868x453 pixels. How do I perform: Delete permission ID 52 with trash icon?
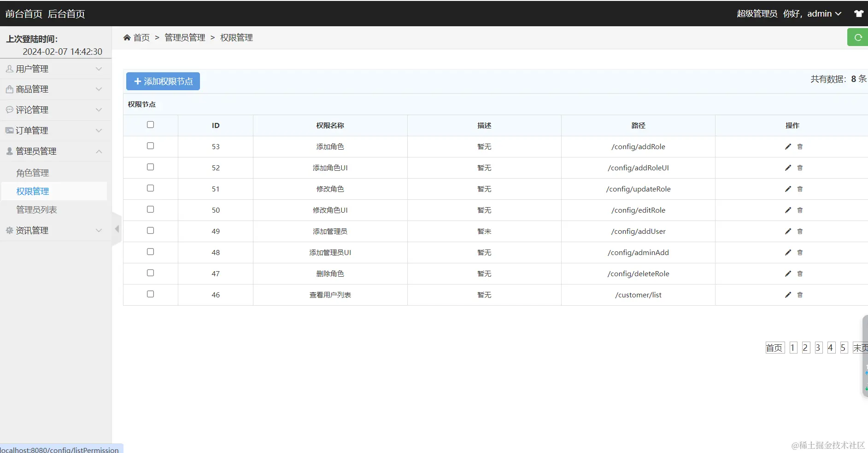(800, 168)
